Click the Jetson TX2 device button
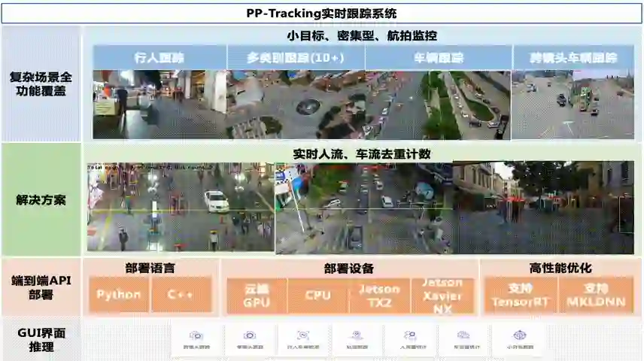Screen dimensions: 644x361 379,296
